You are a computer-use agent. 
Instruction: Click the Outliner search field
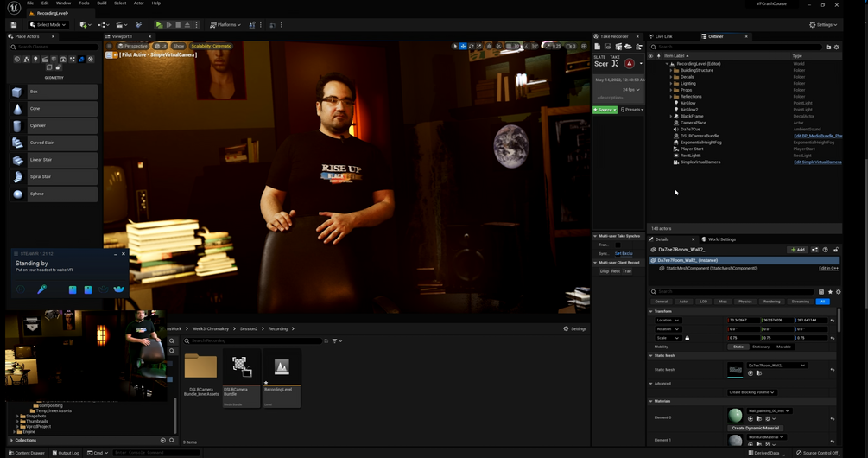click(x=736, y=47)
